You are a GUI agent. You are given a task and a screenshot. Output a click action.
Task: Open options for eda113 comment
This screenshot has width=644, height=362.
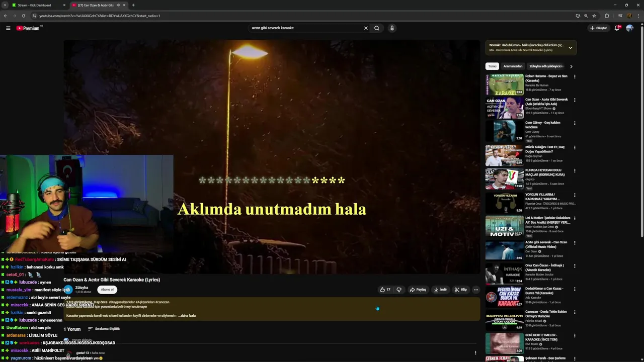click(x=475, y=353)
